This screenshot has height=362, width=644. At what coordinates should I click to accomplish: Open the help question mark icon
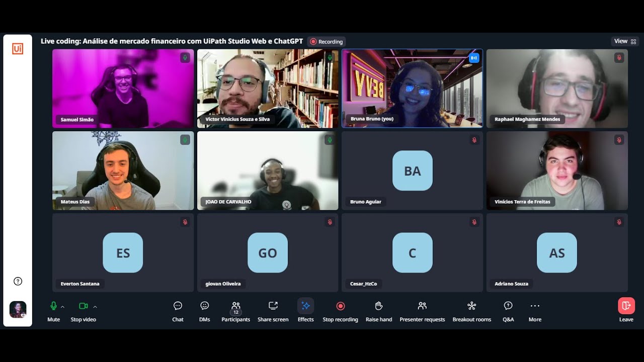(18, 281)
